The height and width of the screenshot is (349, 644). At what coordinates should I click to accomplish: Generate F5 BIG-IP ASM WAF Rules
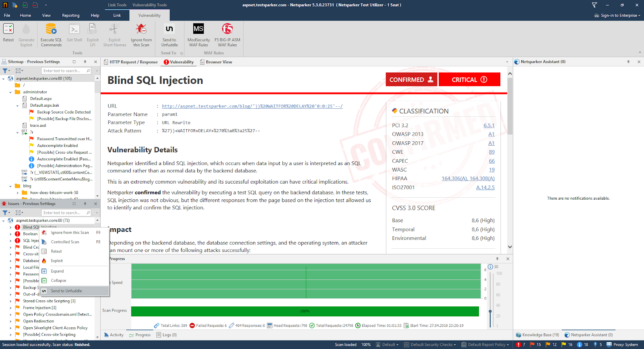pos(227,29)
